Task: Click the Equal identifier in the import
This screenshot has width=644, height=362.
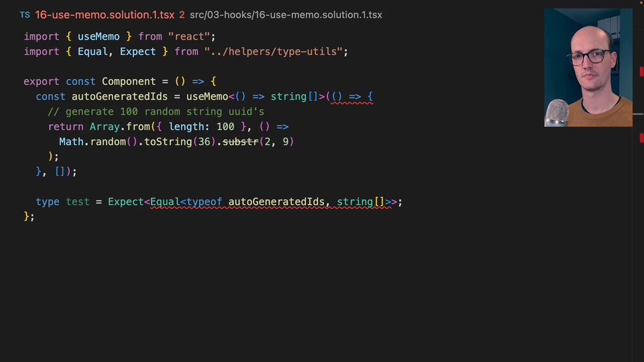Action: pos(93,52)
